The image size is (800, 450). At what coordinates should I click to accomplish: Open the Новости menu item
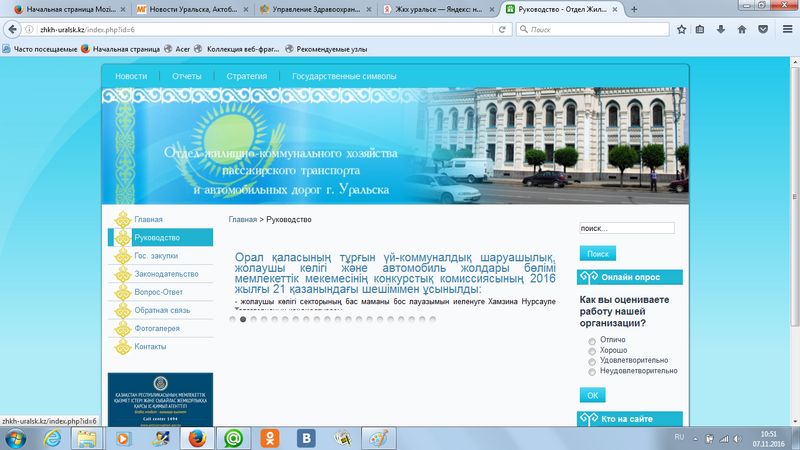pos(131,76)
